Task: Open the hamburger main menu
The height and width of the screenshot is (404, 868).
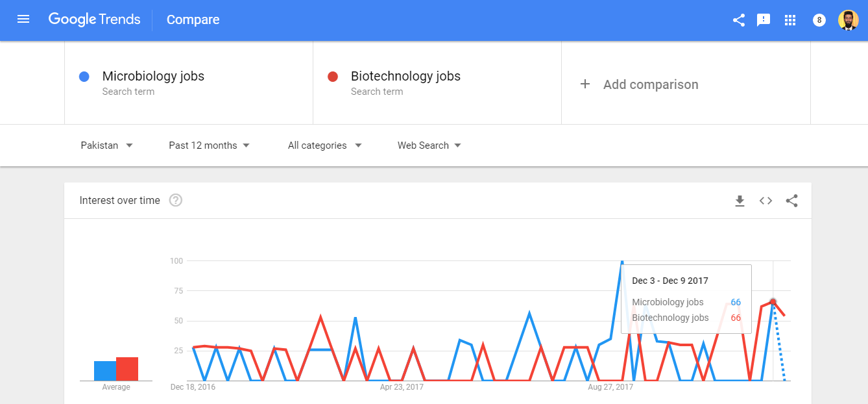Action: pyautogui.click(x=23, y=19)
